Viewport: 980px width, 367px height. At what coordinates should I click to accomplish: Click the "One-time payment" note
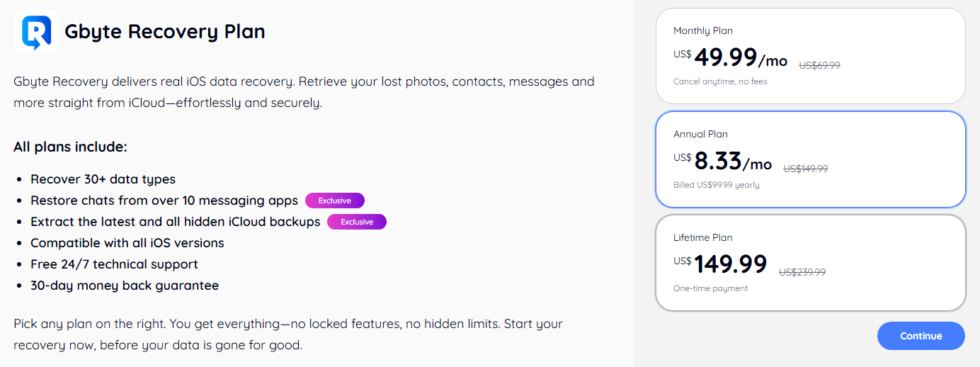tap(710, 288)
